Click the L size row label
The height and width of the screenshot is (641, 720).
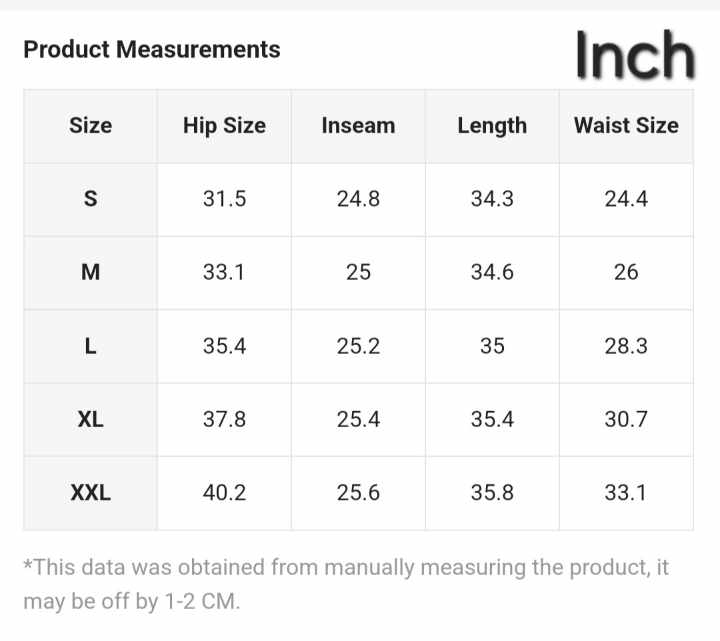[x=90, y=346]
